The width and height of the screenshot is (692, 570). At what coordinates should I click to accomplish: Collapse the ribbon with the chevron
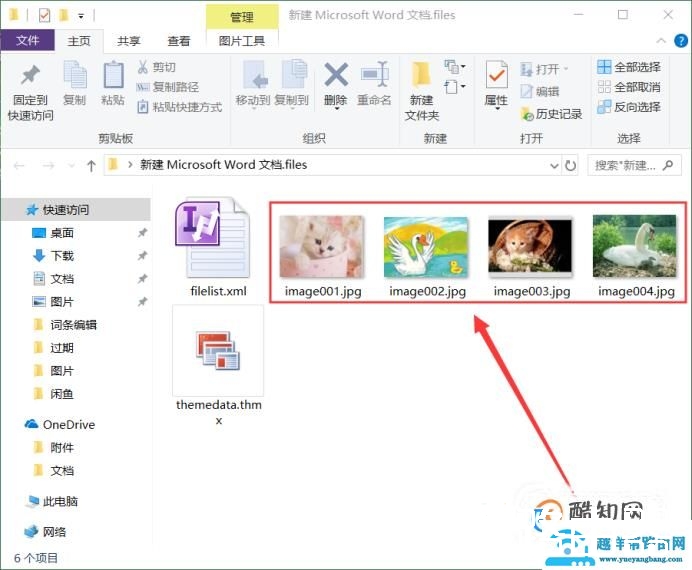tap(661, 41)
